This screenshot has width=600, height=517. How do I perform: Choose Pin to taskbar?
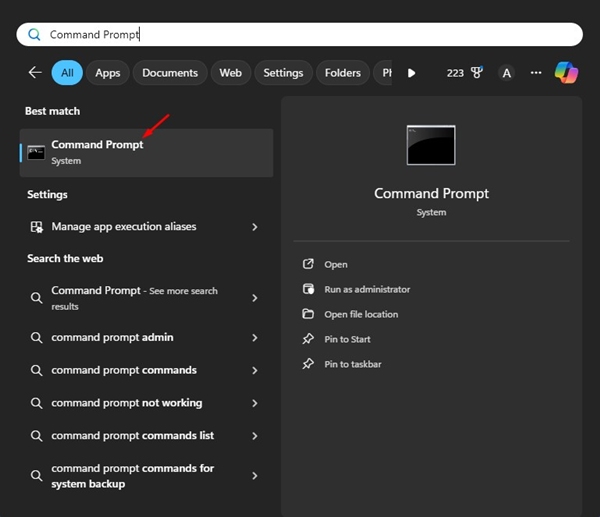pyautogui.click(x=352, y=364)
